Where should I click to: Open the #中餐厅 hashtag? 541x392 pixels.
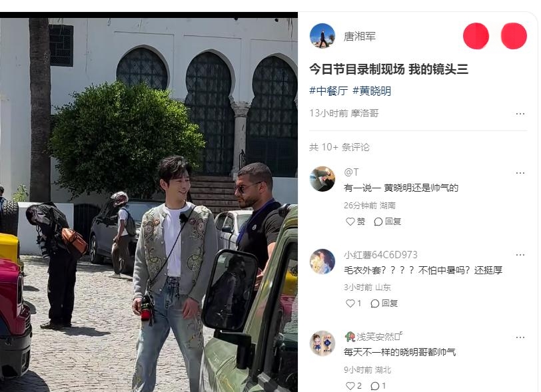click(x=328, y=91)
